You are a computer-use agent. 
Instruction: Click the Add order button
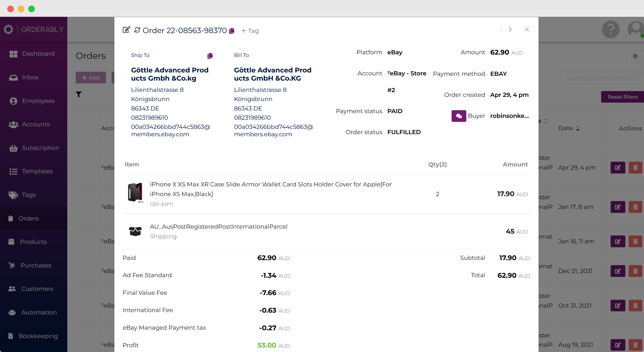point(91,78)
